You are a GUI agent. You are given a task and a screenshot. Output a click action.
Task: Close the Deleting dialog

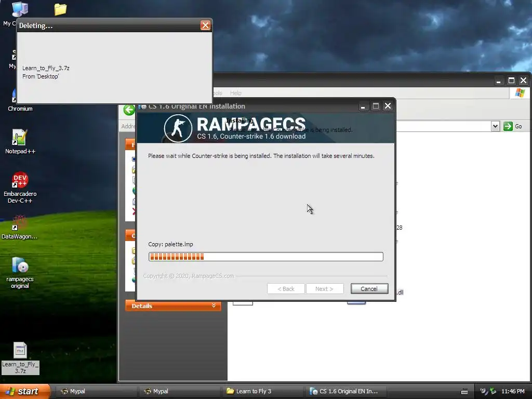point(205,25)
